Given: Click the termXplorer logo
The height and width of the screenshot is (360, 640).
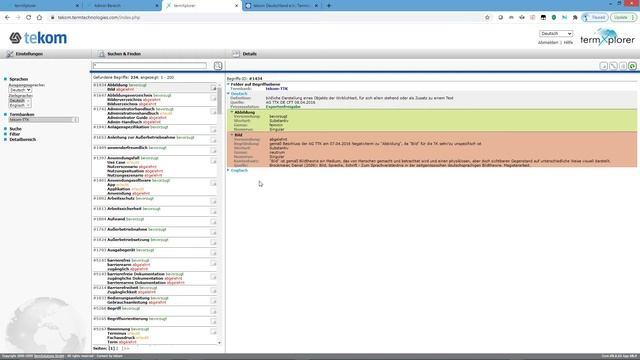Looking at the screenshot, I should click(607, 37).
